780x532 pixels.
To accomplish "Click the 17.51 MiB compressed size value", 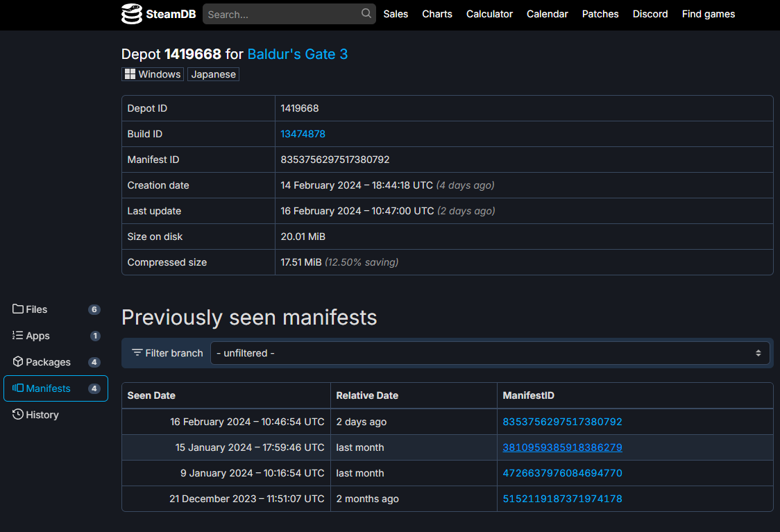I will click(x=301, y=262).
